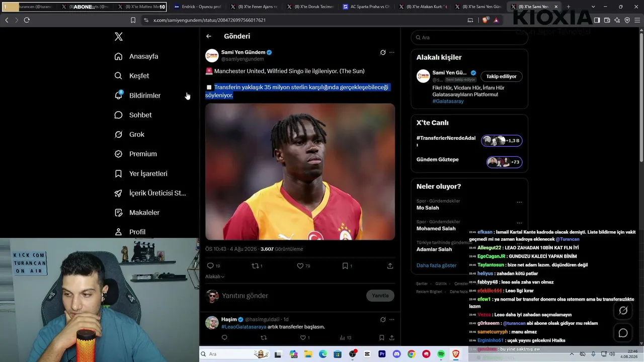Bookmark the Sami Yen Gündem post
The height and width of the screenshot is (362, 644).
tap(345, 265)
